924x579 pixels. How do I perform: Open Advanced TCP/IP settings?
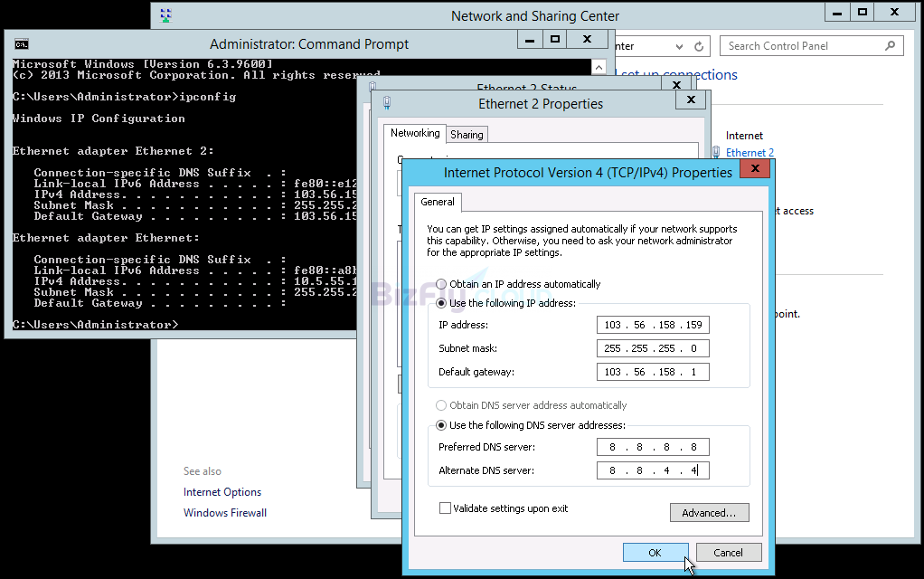710,513
